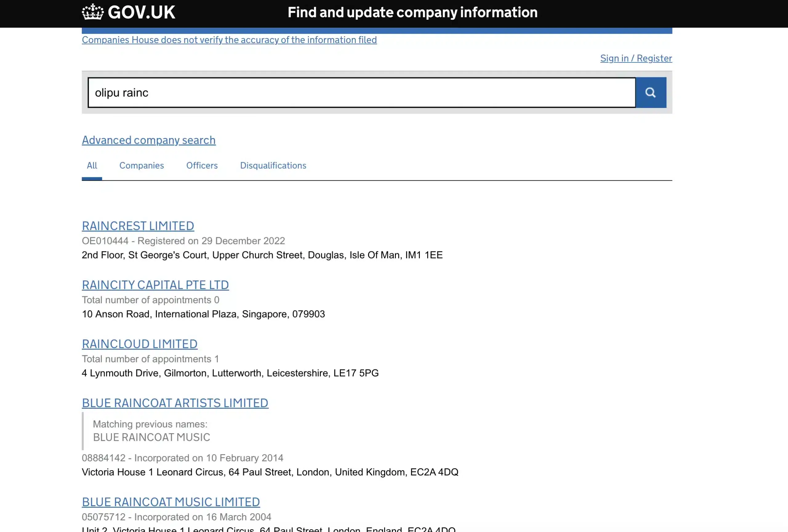Click Sign in / Register
Image resolution: width=788 pixels, height=532 pixels.
636,58
